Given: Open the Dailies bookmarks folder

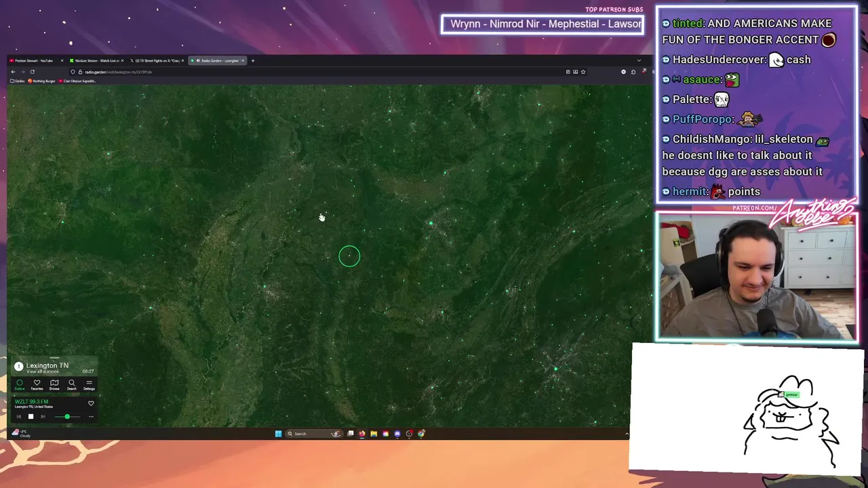Looking at the screenshot, I should (x=18, y=81).
